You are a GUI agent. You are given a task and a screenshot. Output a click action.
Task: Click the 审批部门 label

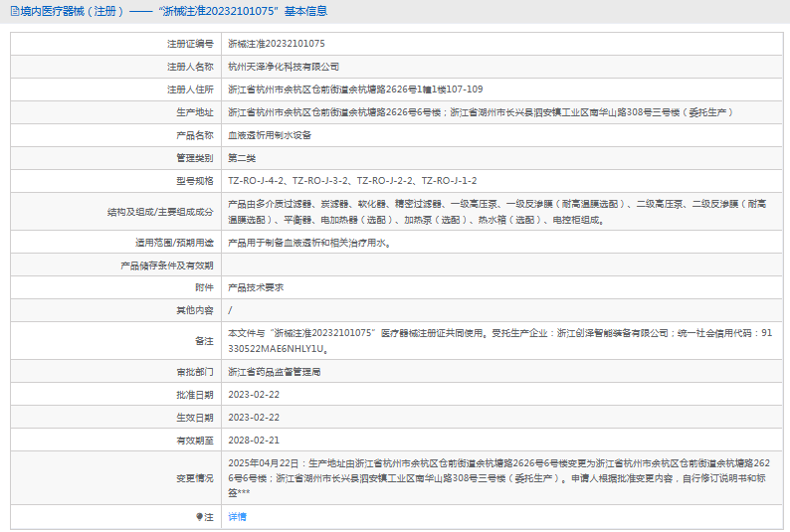pos(194,372)
